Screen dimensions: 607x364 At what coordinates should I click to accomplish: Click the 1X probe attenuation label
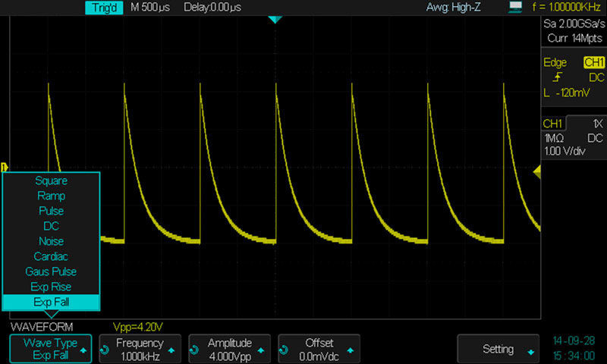click(598, 124)
